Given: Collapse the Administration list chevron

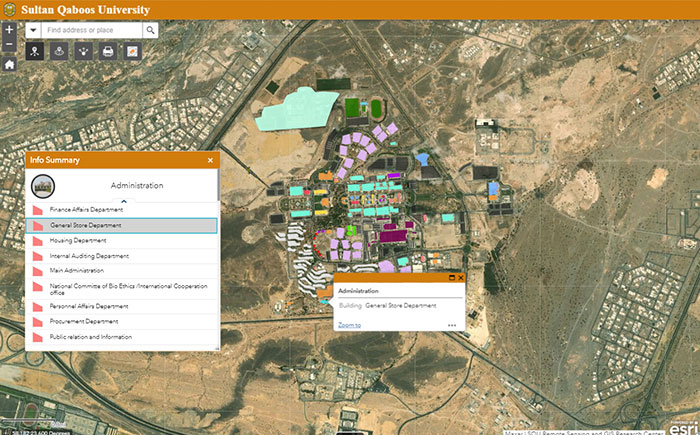Looking at the screenshot, I should click(124, 201).
